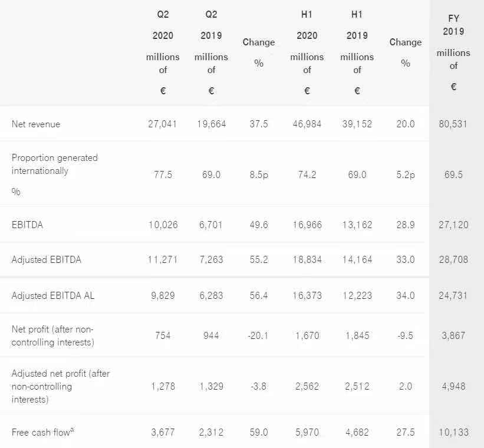
Task: Select the FY 2019 free cash flow value 10,133
Action: (x=453, y=432)
